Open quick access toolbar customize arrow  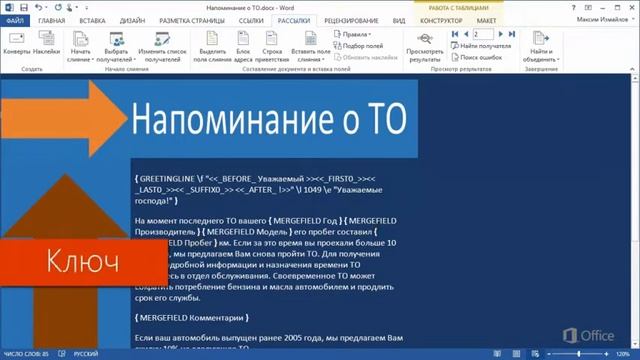tap(87, 8)
